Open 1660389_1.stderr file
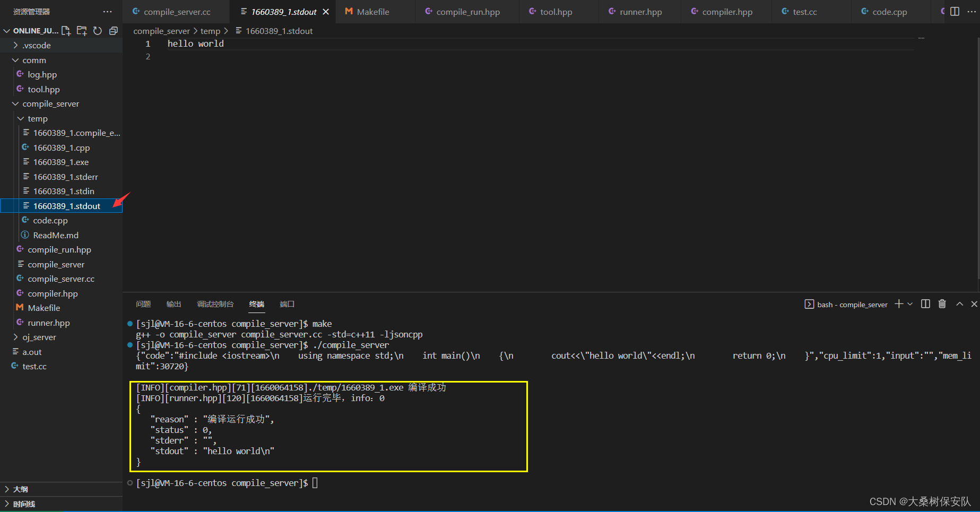Image resolution: width=980 pixels, height=512 pixels. click(61, 177)
